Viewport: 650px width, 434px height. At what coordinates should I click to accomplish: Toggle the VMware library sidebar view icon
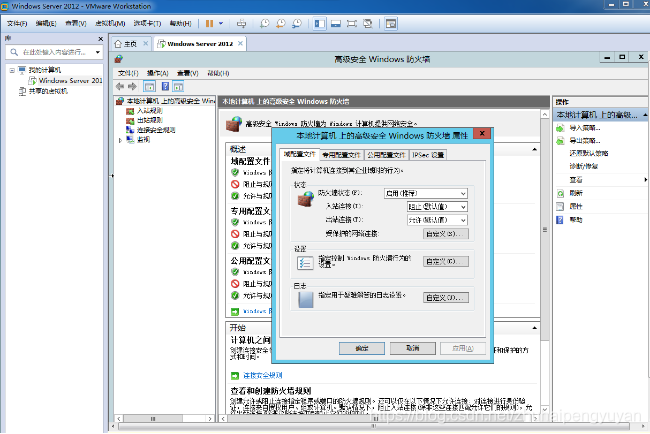[x=320, y=24]
